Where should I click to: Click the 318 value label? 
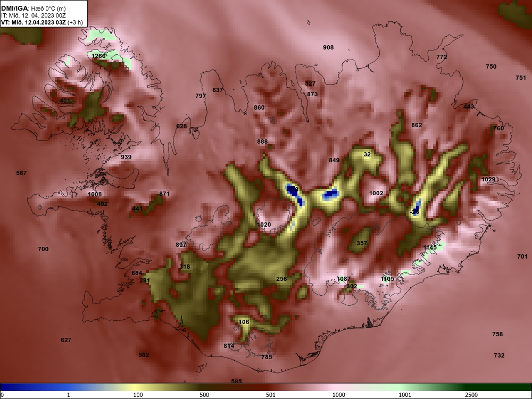point(185,267)
